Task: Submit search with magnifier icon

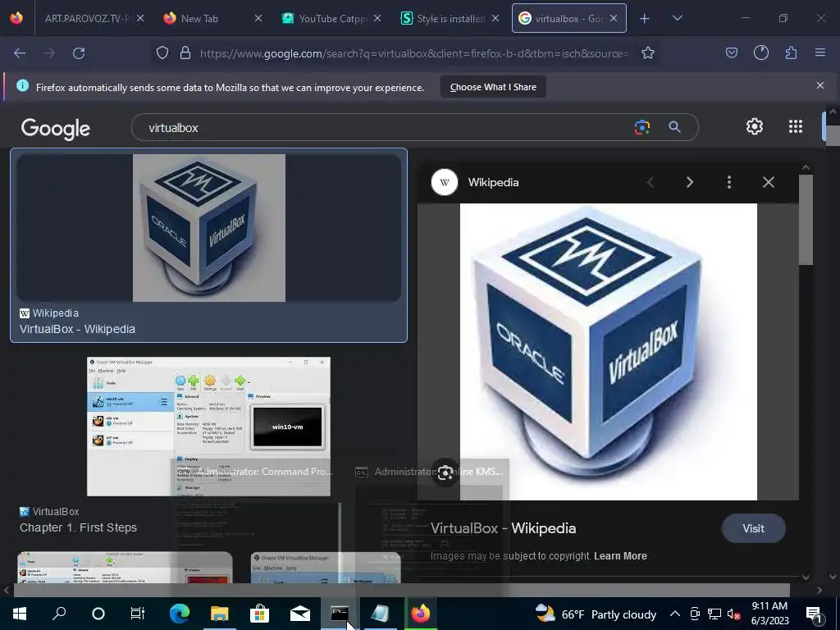Action: click(674, 127)
